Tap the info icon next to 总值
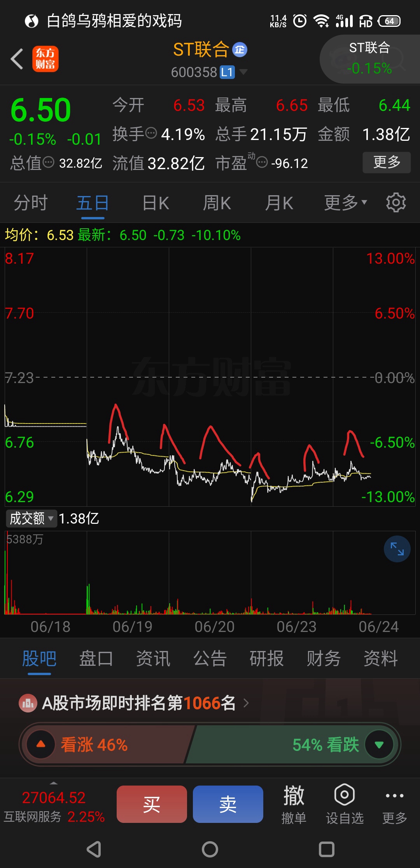Viewport: 420px width, 868px height. coord(48,162)
